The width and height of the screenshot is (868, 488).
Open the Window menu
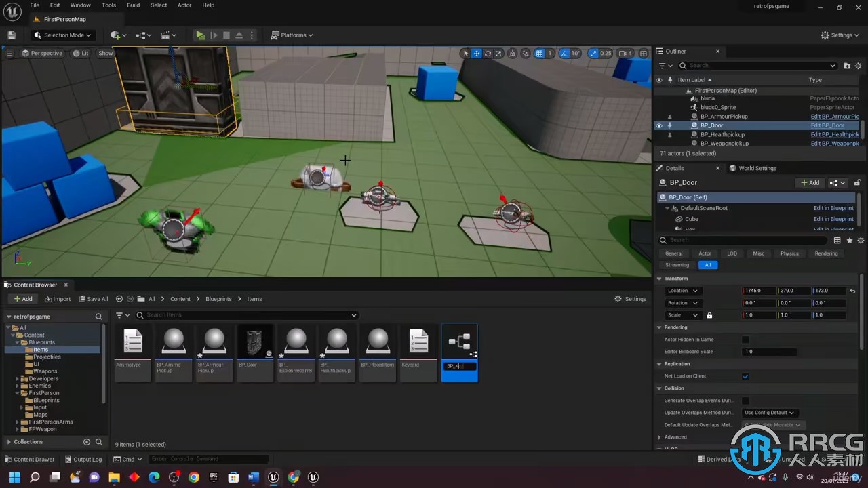tap(81, 5)
